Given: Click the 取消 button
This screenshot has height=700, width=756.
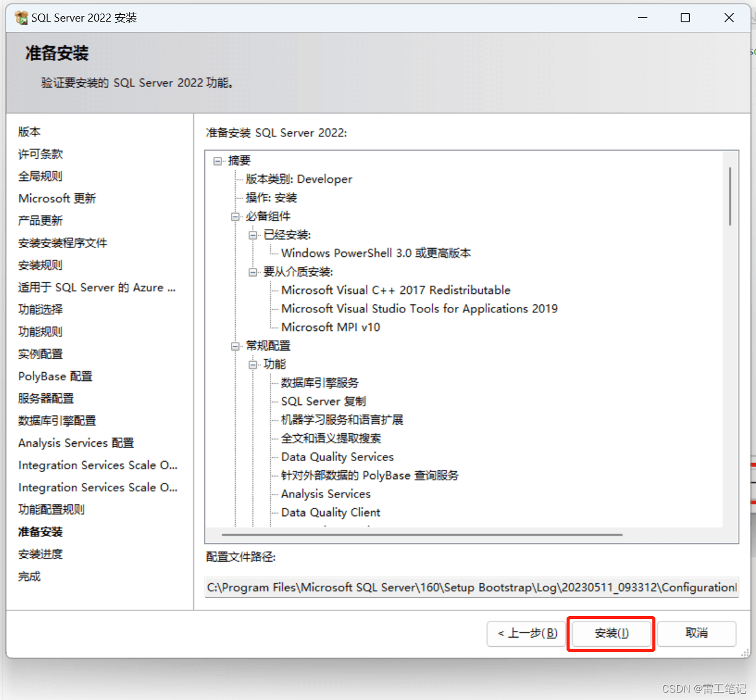Looking at the screenshot, I should (697, 633).
